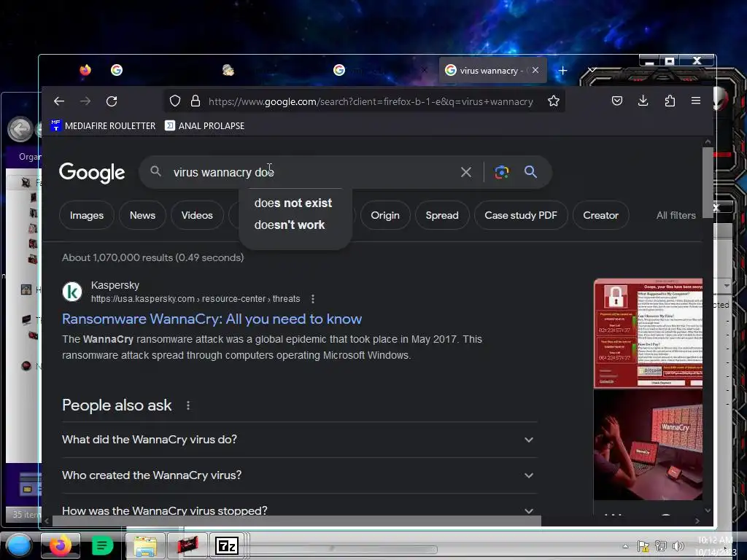The image size is (747, 560).
Task: Open the WannaCry ransom note screenshot thumbnail
Action: (648, 333)
